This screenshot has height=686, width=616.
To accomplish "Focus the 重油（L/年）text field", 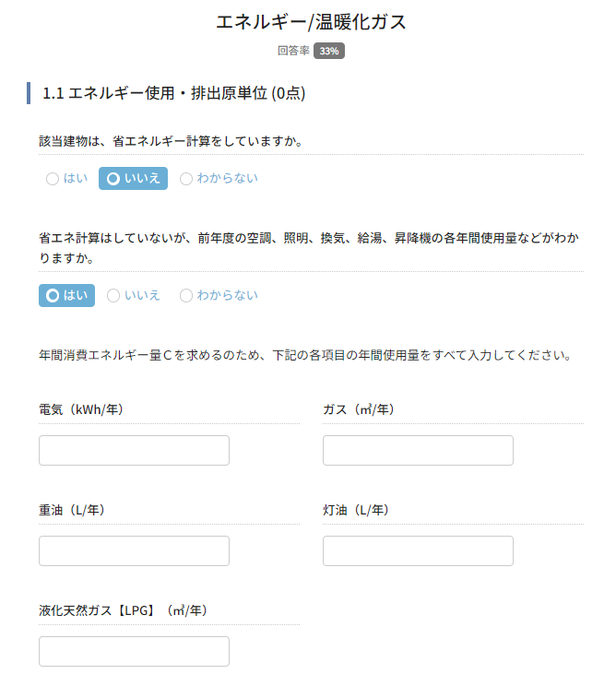I will coord(134,551).
